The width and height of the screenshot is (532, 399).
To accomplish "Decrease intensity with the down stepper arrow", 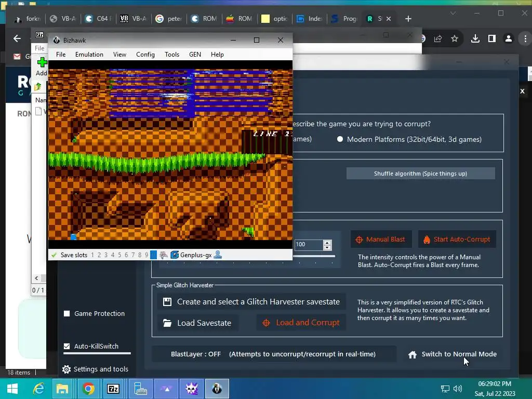I will [327, 247].
